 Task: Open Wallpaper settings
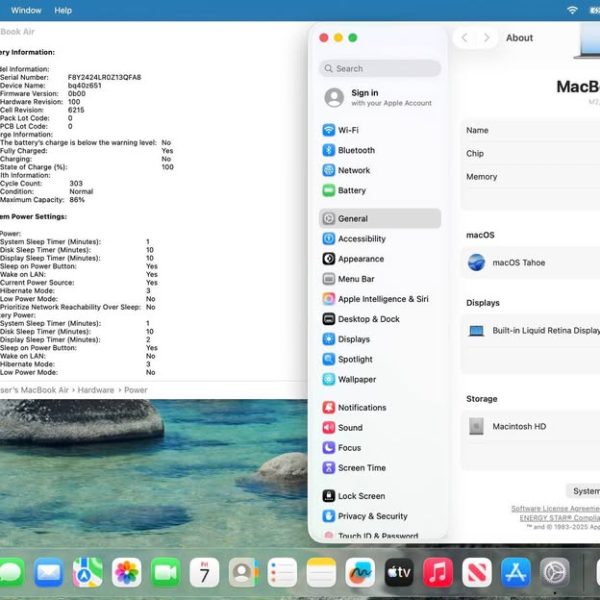[356, 379]
